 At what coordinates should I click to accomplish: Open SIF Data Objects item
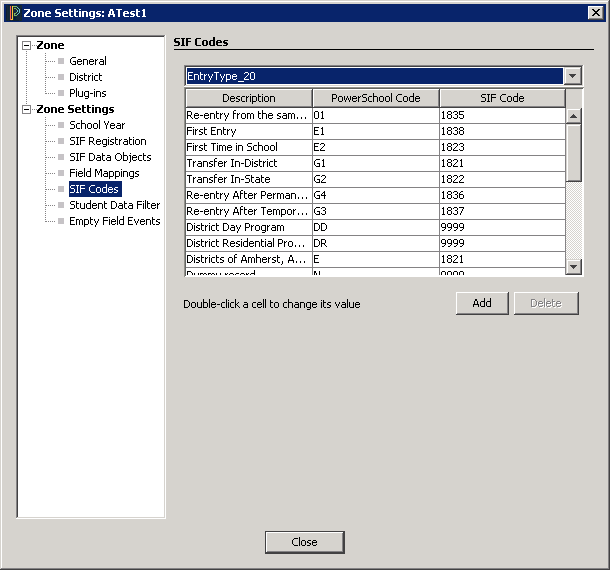click(110, 157)
